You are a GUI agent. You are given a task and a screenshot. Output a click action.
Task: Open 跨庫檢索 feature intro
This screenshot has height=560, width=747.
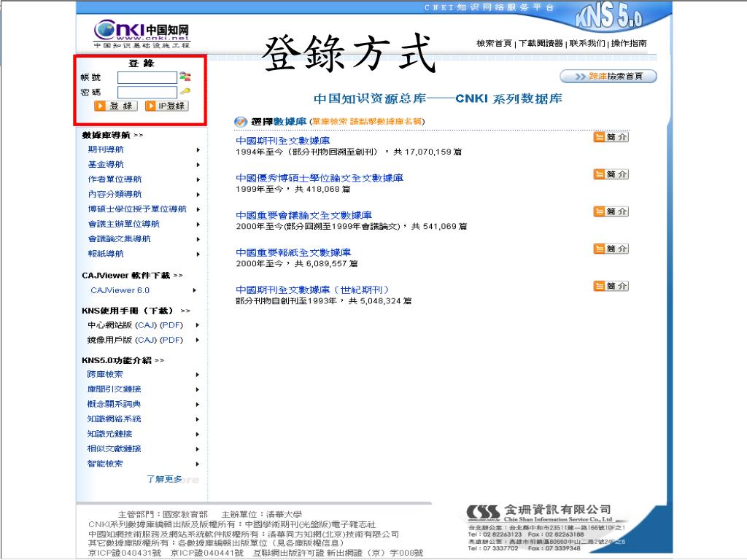[105, 374]
